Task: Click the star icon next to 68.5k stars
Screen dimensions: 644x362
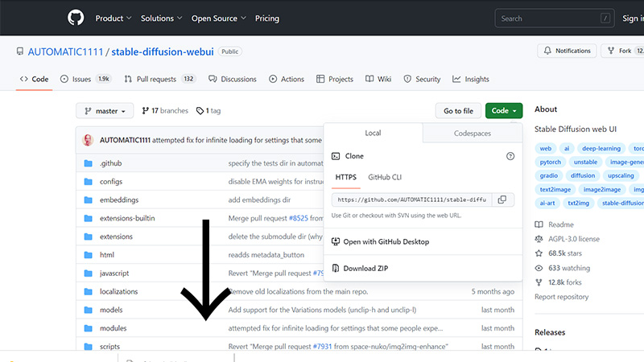Action: tap(539, 253)
